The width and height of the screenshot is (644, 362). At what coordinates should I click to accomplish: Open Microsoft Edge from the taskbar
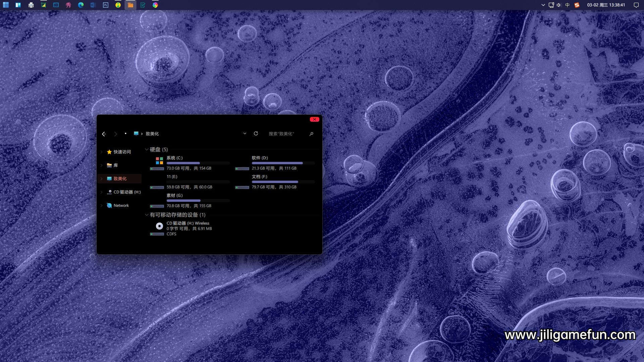pyautogui.click(x=81, y=5)
